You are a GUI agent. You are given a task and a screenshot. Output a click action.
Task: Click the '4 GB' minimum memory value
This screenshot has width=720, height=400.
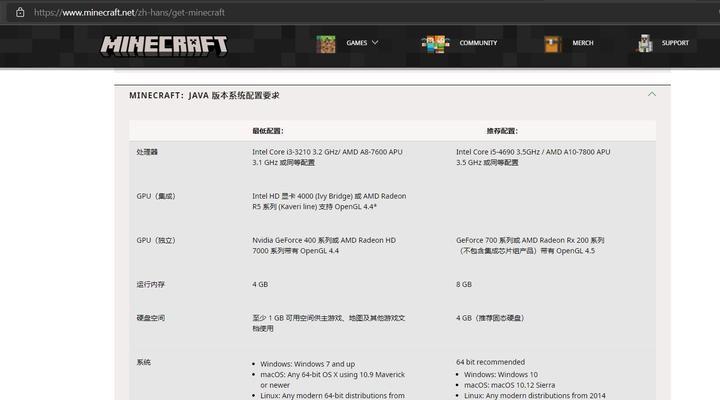point(260,284)
